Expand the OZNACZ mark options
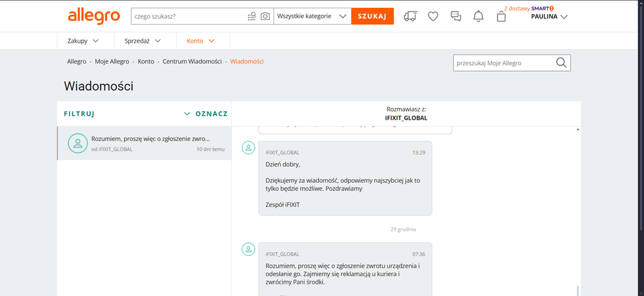Screen dimensions: 644x296 pos(206,114)
